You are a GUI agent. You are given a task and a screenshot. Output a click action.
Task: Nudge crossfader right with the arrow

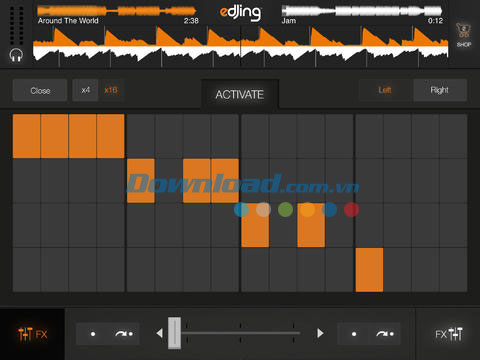click(x=320, y=333)
